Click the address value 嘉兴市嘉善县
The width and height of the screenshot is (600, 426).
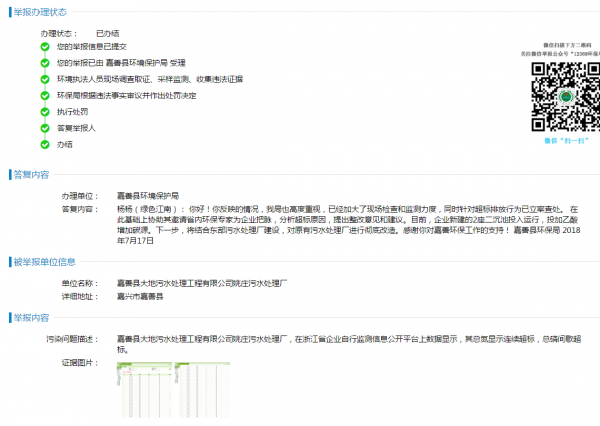[x=140, y=296]
